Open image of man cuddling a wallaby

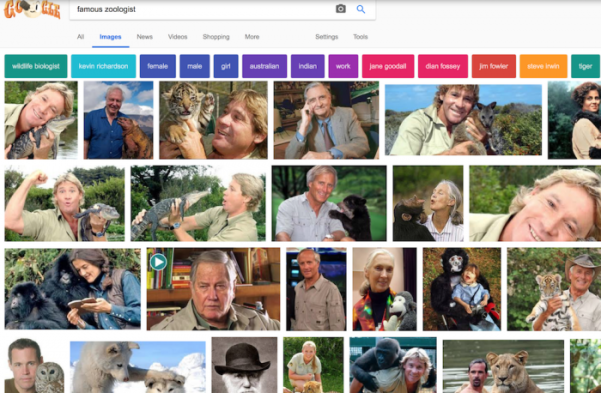(463, 120)
